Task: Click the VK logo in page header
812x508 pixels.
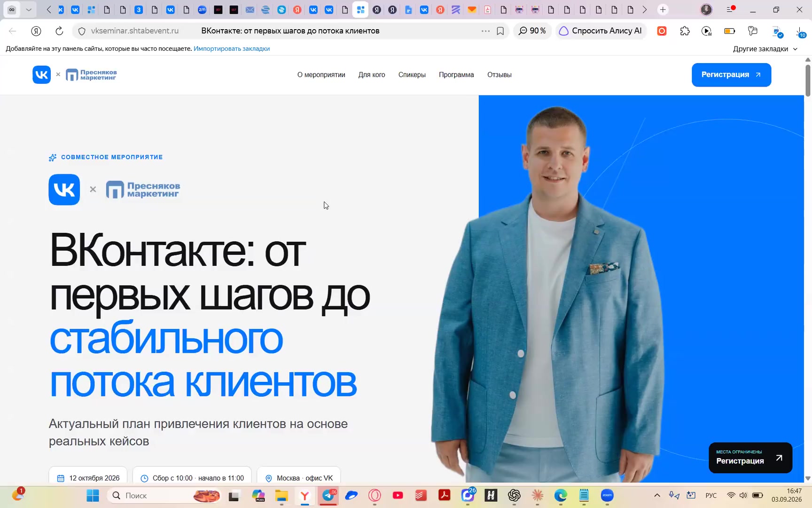Action: click(41, 75)
